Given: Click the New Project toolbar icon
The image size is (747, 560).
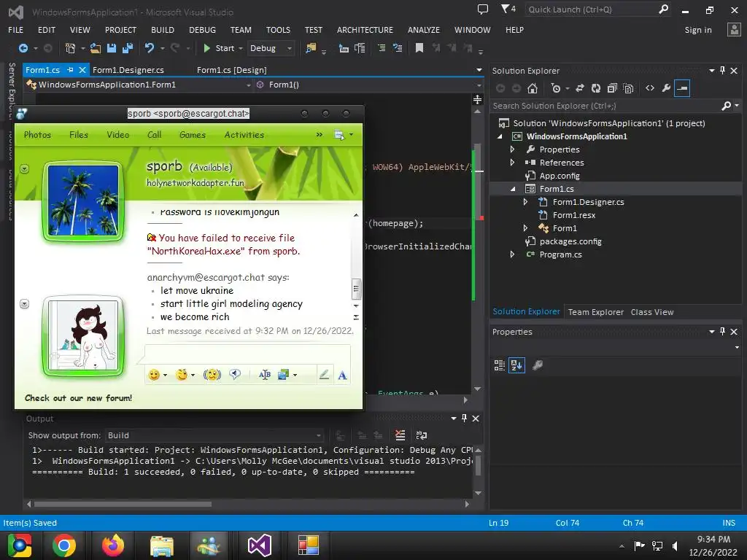Looking at the screenshot, I should pyautogui.click(x=70, y=48).
